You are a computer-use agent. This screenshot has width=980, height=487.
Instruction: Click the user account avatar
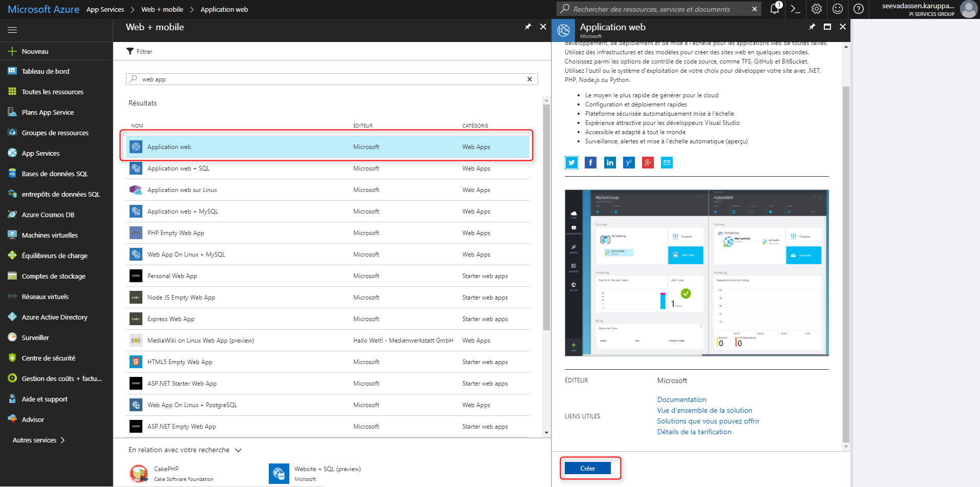coord(969,9)
